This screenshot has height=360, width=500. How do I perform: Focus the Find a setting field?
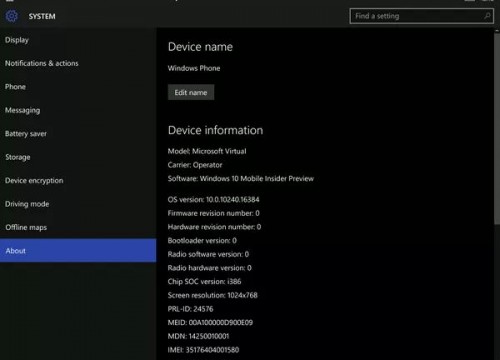click(x=422, y=16)
